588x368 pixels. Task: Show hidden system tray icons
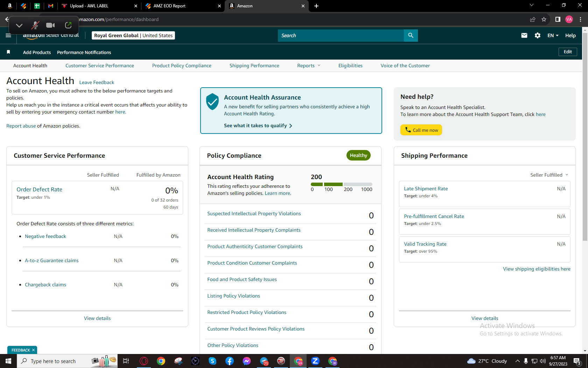pyautogui.click(x=517, y=361)
